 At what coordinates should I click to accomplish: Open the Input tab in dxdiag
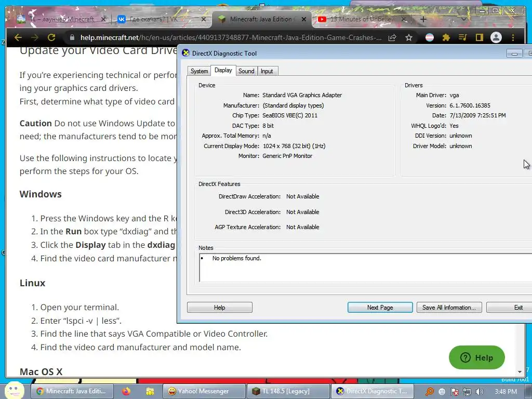coord(267,71)
